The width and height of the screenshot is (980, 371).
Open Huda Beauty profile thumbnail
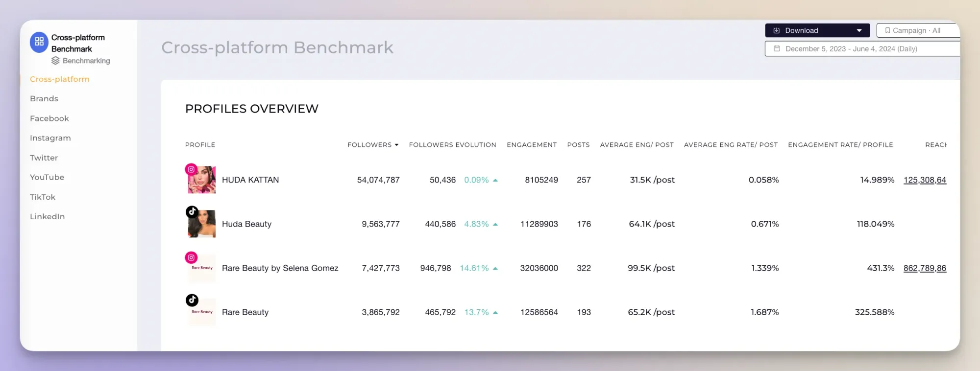202,224
